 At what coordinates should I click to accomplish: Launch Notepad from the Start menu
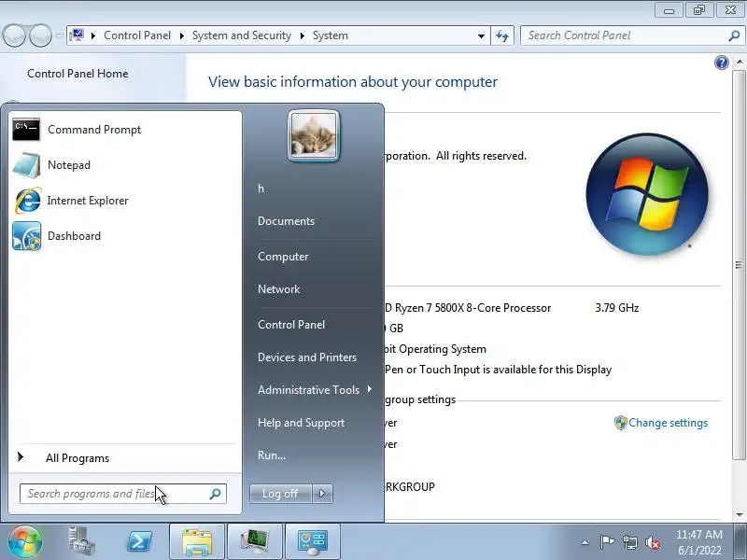click(x=125, y=165)
